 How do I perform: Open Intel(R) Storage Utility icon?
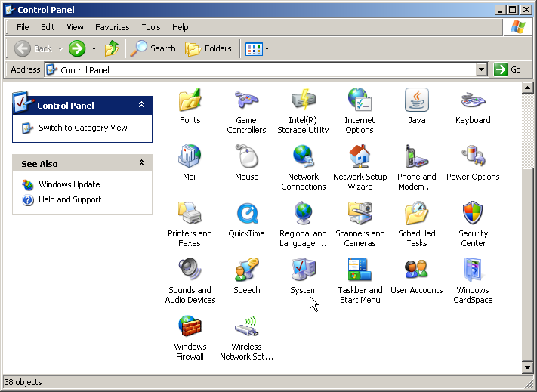(x=303, y=100)
